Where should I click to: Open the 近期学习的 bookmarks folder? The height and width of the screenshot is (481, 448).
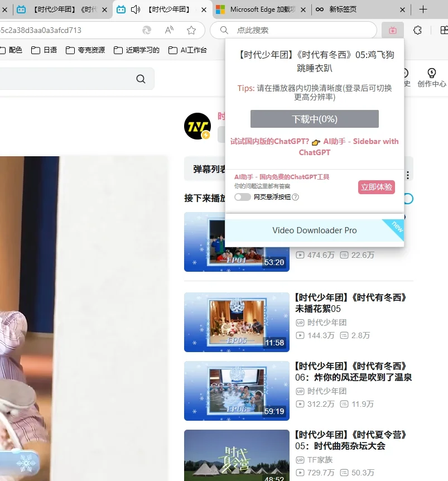[137, 50]
